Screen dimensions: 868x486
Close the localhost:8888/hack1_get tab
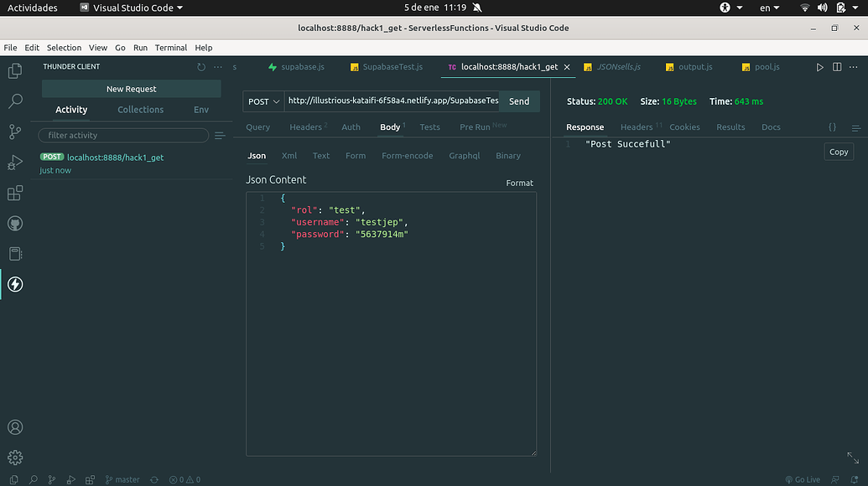point(567,67)
